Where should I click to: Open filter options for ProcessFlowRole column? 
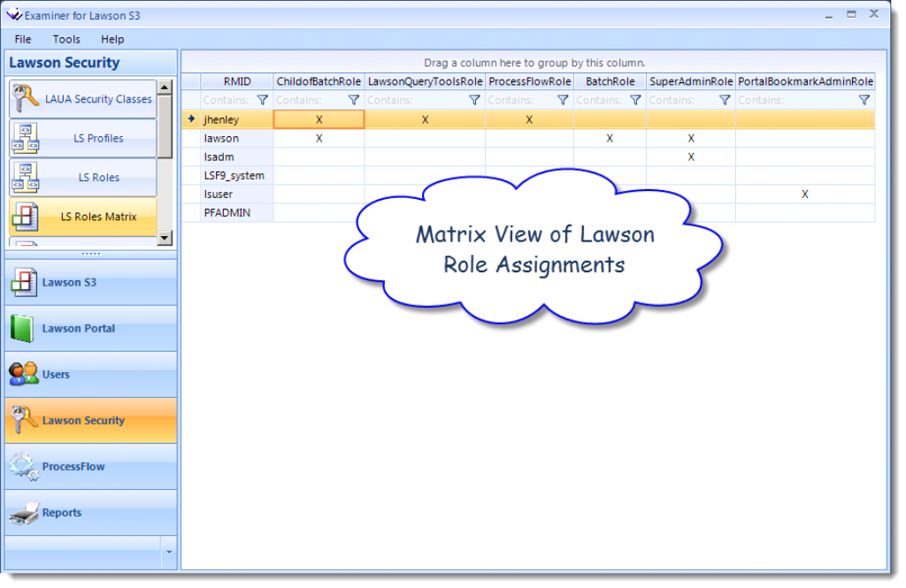pyautogui.click(x=563, y=100)
